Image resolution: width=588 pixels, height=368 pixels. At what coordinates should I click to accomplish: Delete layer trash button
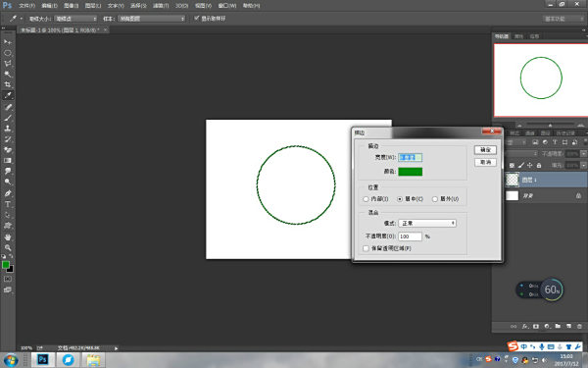pyautogui.click(x=580, y=327)
